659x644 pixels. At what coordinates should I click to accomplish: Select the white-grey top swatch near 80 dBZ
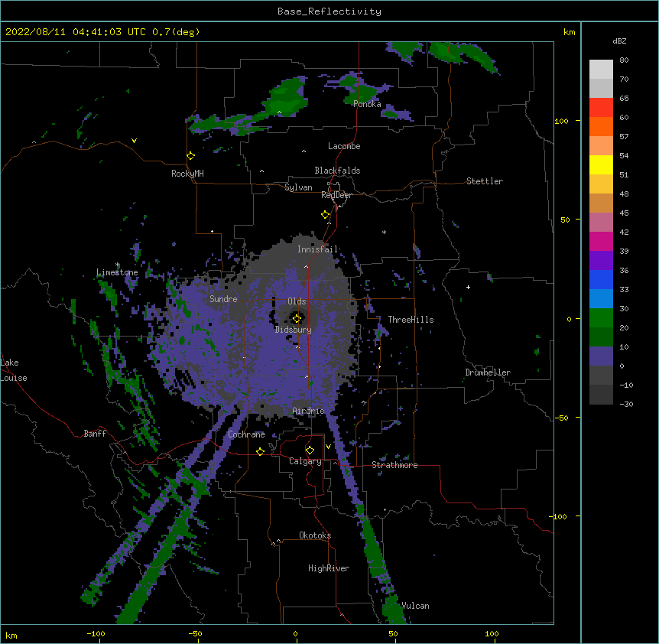[x=601, y=69]
